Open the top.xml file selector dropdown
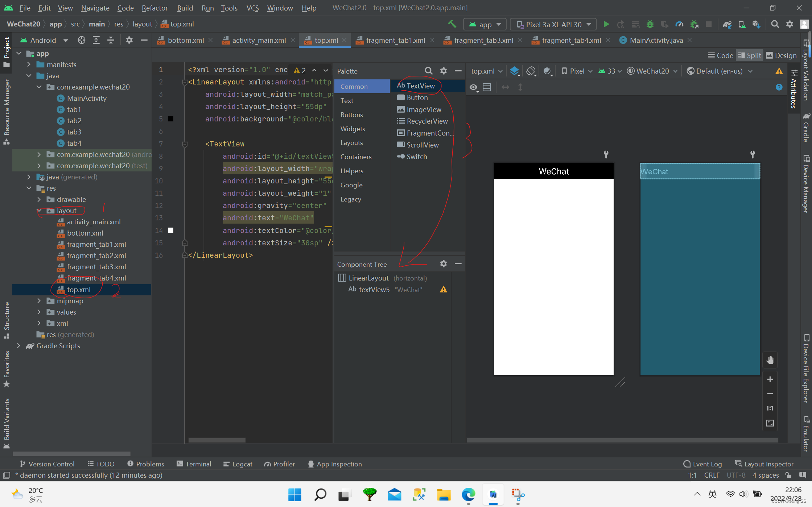Viewport: 812px width, 507px height. click(487, 71)
